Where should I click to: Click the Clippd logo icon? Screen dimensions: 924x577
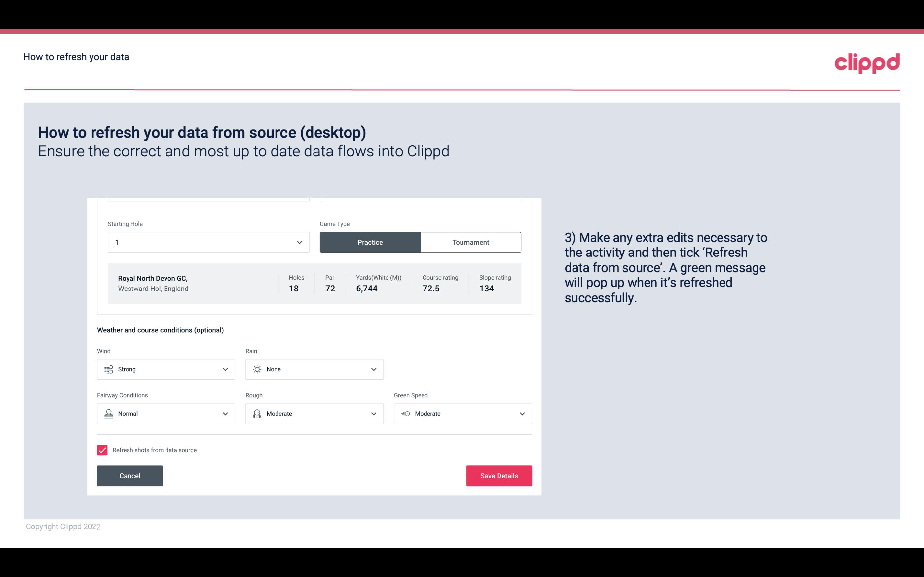[867, 62]
